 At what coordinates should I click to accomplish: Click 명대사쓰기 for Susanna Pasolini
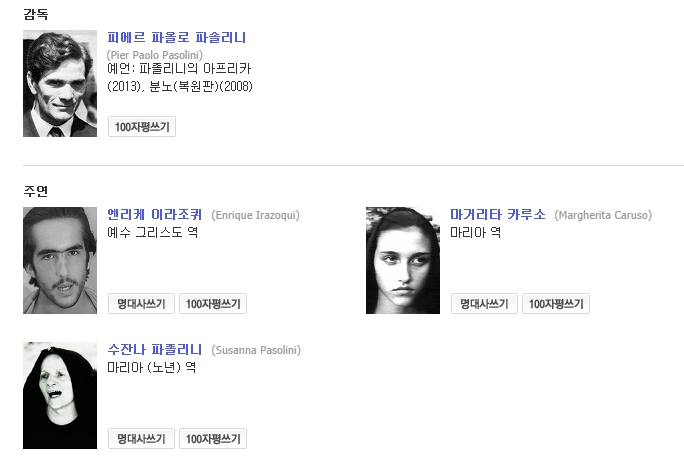tap(141, 438)
